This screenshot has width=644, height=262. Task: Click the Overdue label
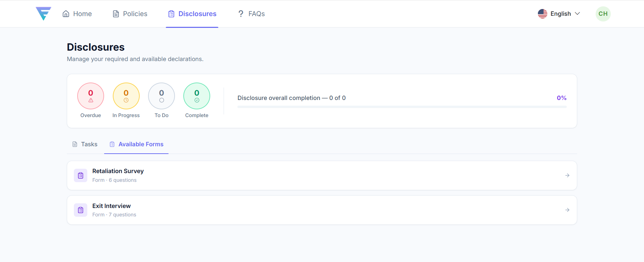pos(91,115)
